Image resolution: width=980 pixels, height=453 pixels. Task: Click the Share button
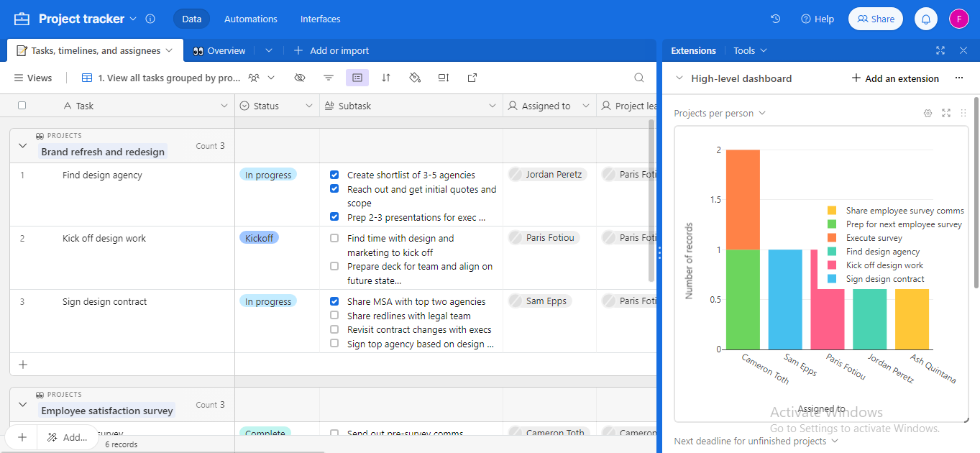tap(875, 19)
